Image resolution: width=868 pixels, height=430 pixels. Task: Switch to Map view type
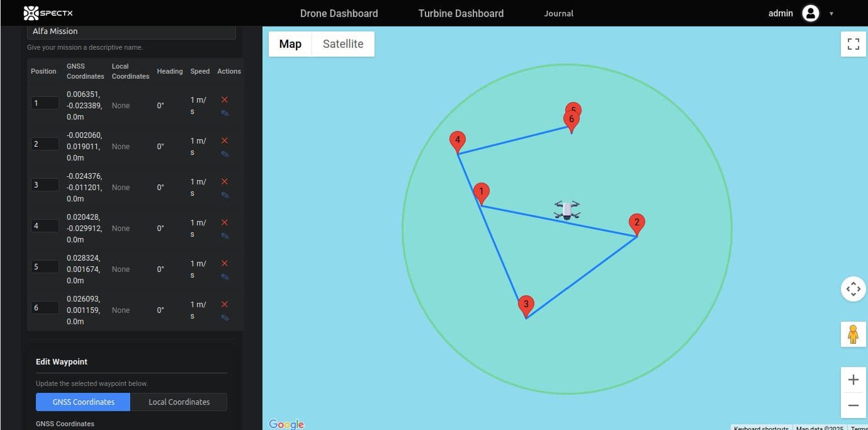290,44
